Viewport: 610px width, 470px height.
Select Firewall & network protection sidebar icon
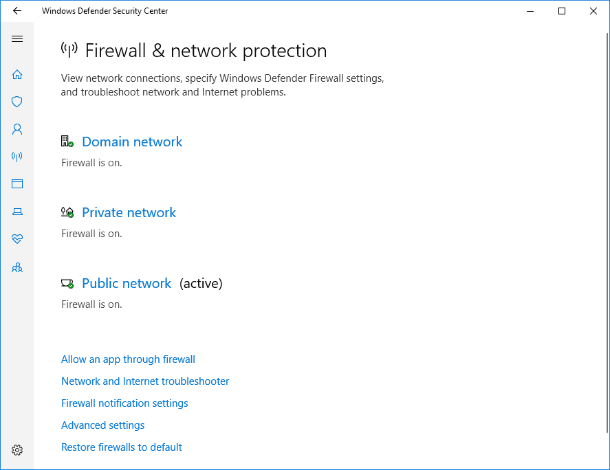coord(17,156)
